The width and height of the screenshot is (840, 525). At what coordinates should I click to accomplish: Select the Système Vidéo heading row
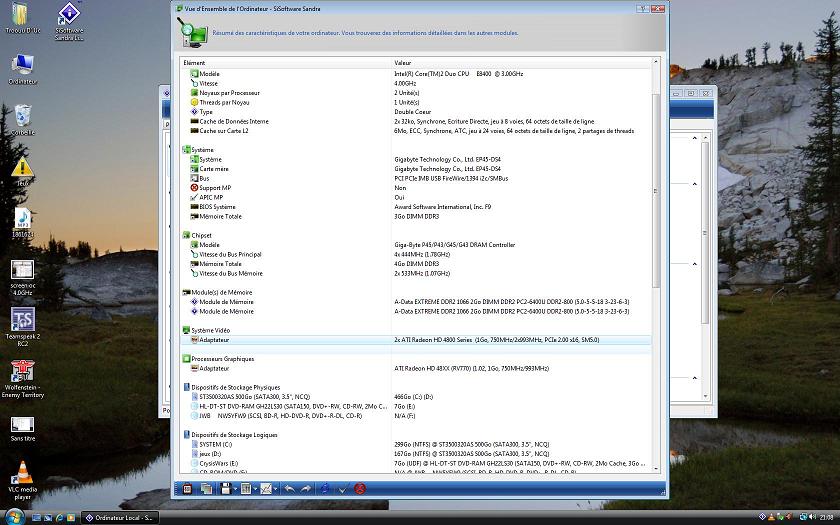pos(416,331)
